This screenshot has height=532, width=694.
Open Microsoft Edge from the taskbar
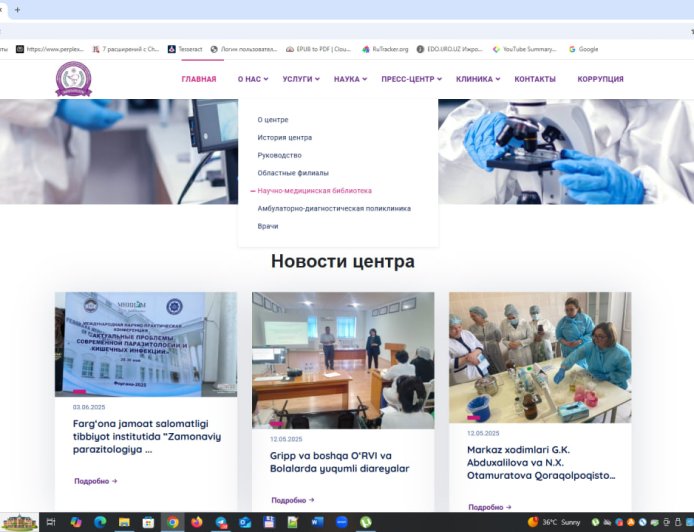point(100,522)
